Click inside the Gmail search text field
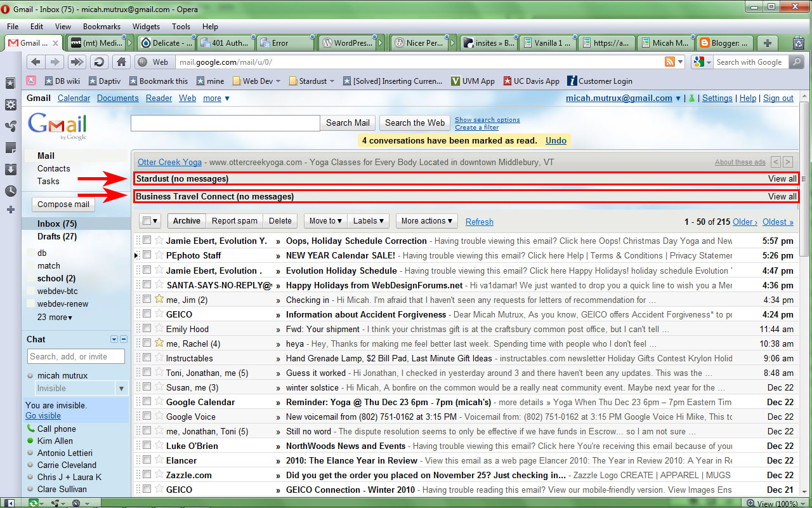This screenshot has height=508, width=812. click(225, 123)
